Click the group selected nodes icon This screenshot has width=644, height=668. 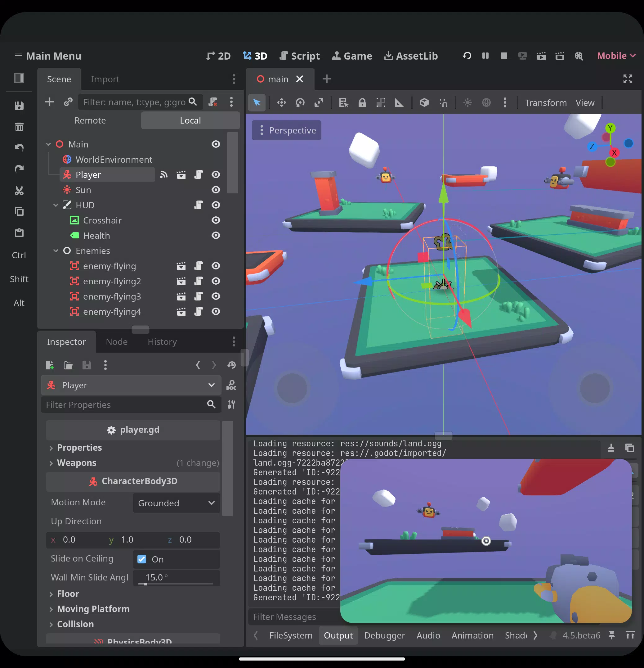[381, 102]
